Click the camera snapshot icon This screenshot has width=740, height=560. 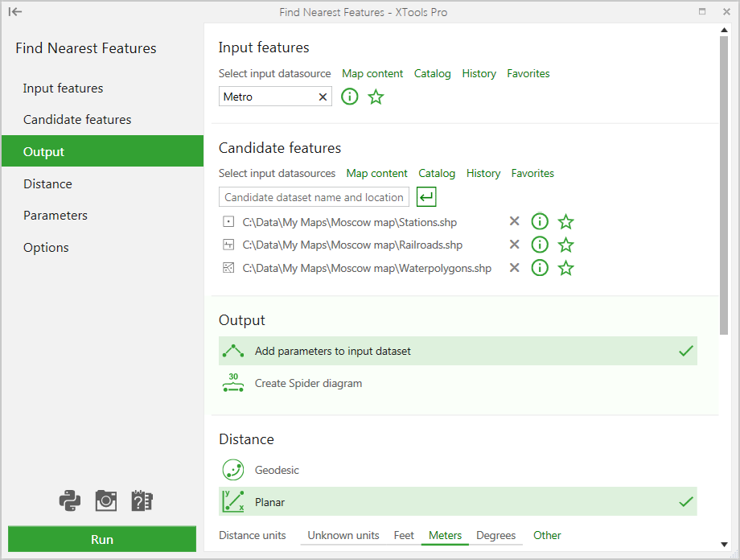106,501
